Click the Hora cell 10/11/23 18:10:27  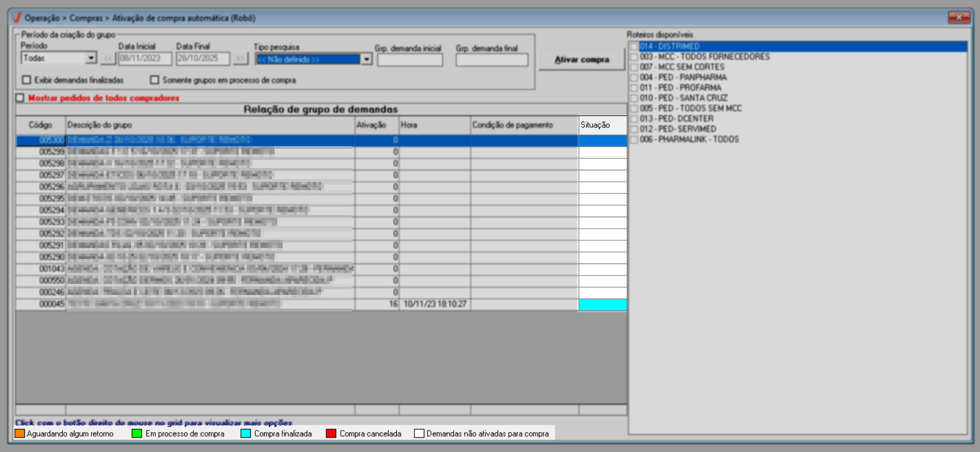click(435, 304)
